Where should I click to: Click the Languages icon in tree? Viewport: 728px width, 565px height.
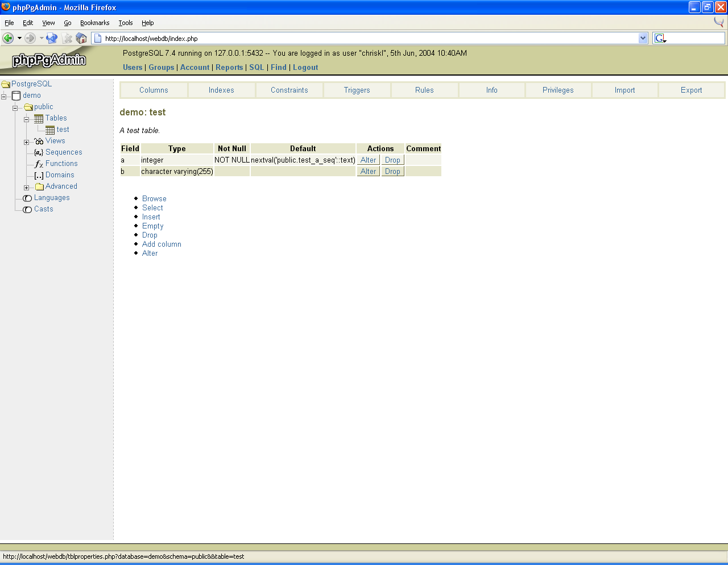pyautogui.click(x=27, y=198)
